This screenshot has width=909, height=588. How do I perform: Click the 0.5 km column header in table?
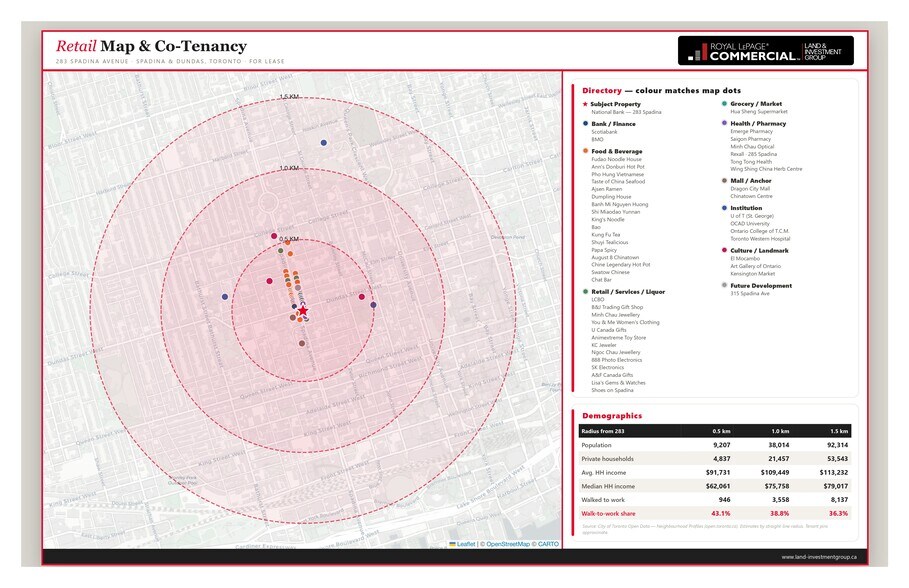pos(721,431)
